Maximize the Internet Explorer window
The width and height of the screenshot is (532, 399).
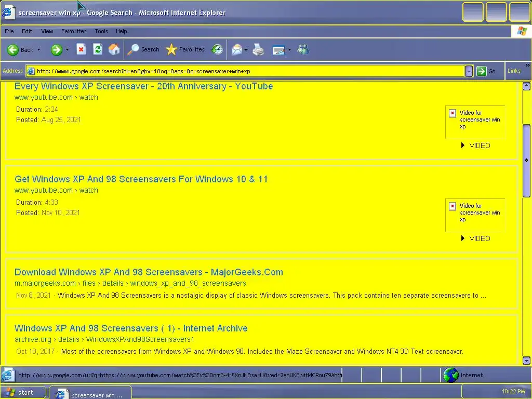click(x=496, y=12)
